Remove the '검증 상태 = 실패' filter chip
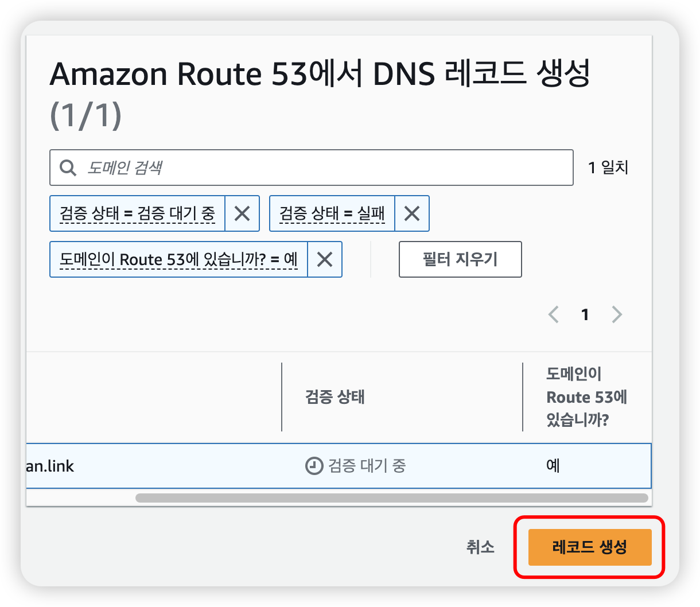The height and width of the screenshot is (607, 700). tap(412, 213)
